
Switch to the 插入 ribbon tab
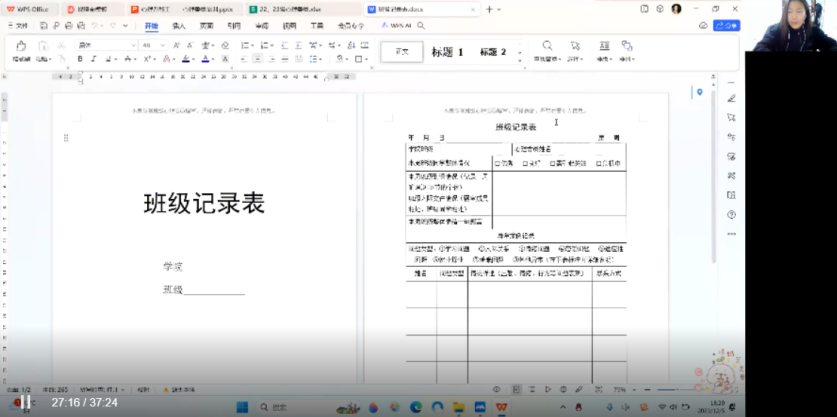(x=178, y=25)
